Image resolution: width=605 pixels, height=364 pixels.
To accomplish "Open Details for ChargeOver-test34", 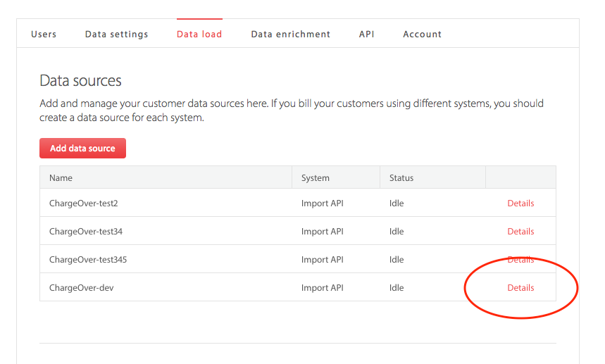I will tap(520, 232).
